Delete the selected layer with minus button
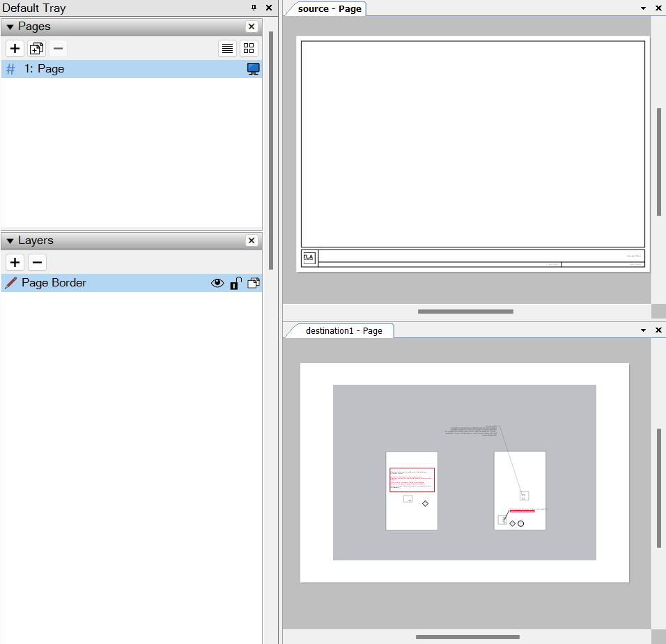This screenshot has width=666, height=644. [37, 263]
